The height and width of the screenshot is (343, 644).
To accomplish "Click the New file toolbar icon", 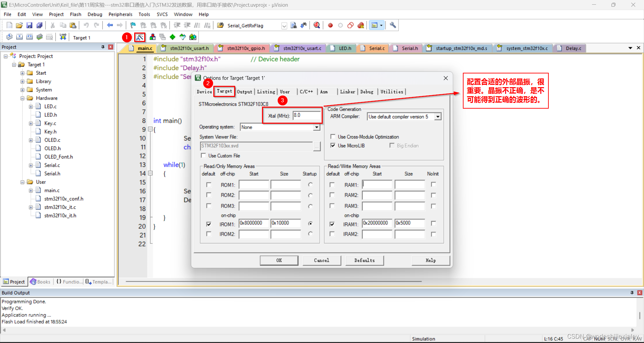I will click(x=9, y=25).
